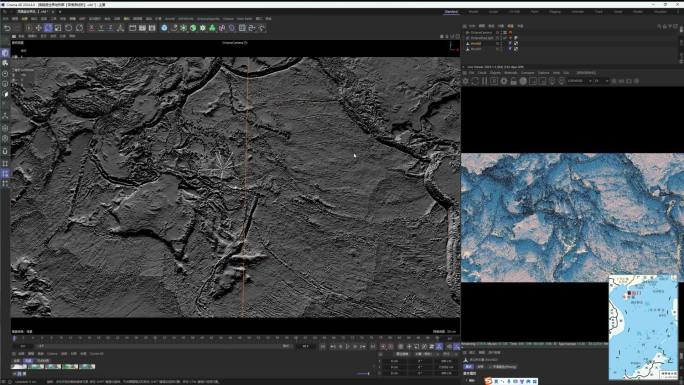The height and width of the screenshot is (385, 684).
Task: Toggle Octane Live Viewer lock resolution padlock
Action: (x=513, y=81)
